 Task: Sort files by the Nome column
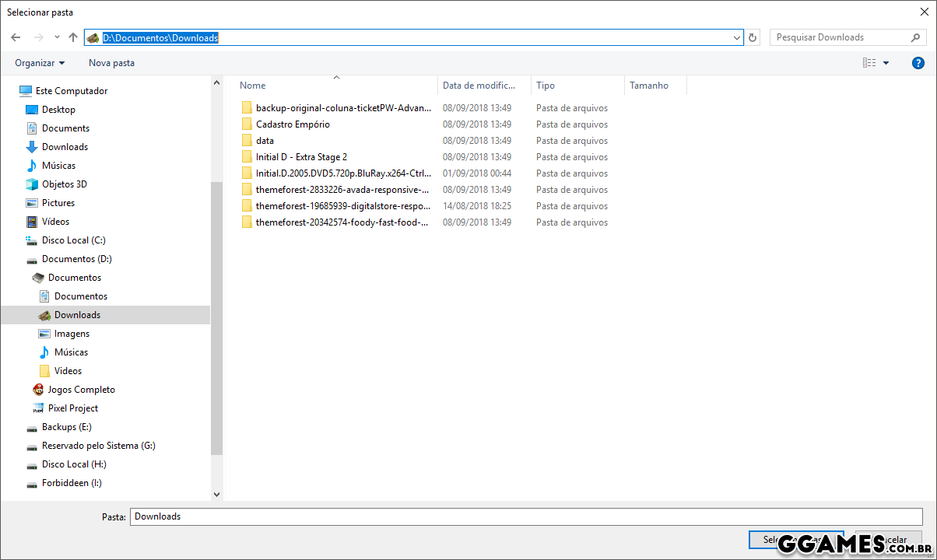point(253,86)
